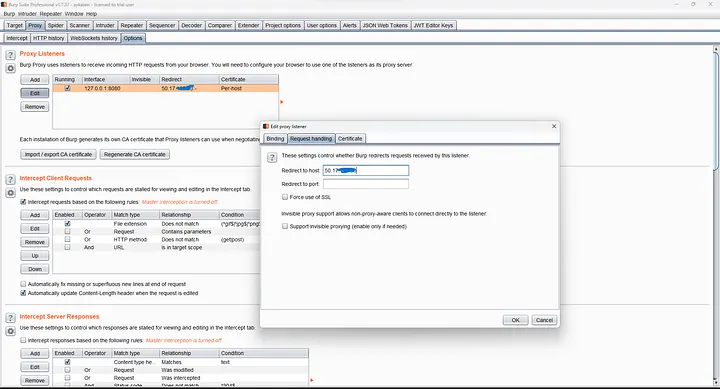Switch to the Comparer tab
Screen dimensions: 720x389
tap(220, 25)
